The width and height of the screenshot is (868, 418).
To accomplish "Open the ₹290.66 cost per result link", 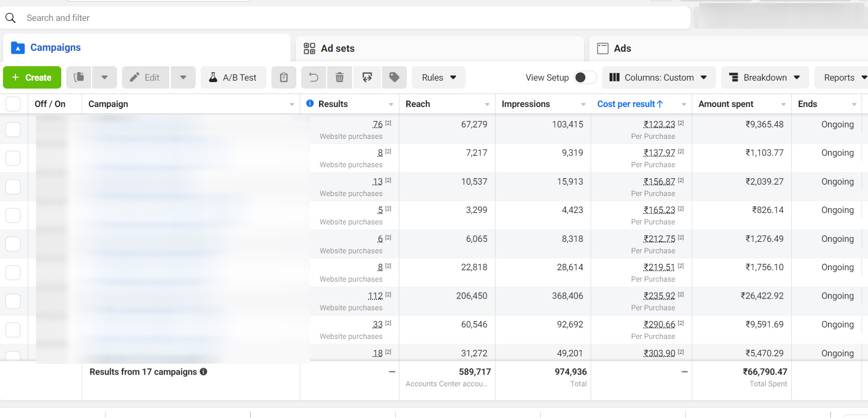I will (659, 324).
